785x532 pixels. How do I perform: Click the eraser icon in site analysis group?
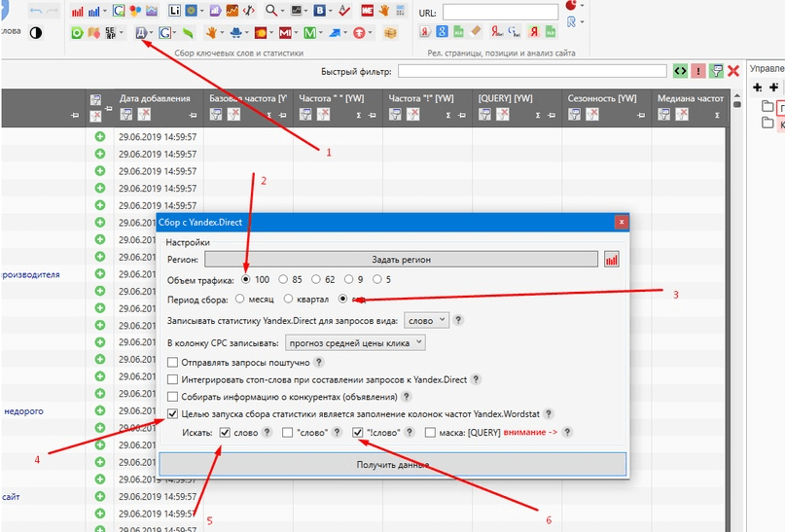click(475, 31)
